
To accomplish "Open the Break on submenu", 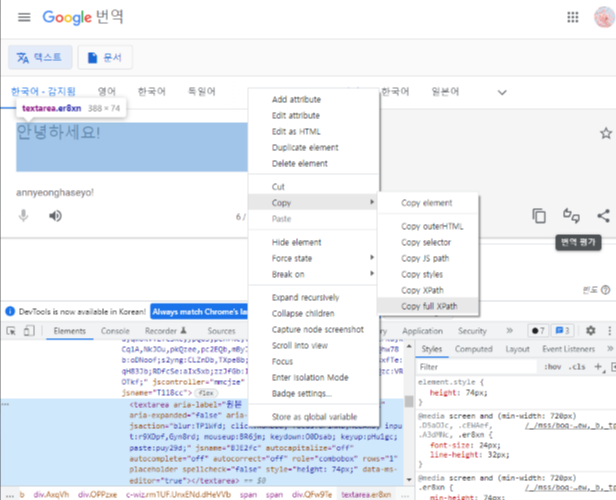I will pos(314,274).
